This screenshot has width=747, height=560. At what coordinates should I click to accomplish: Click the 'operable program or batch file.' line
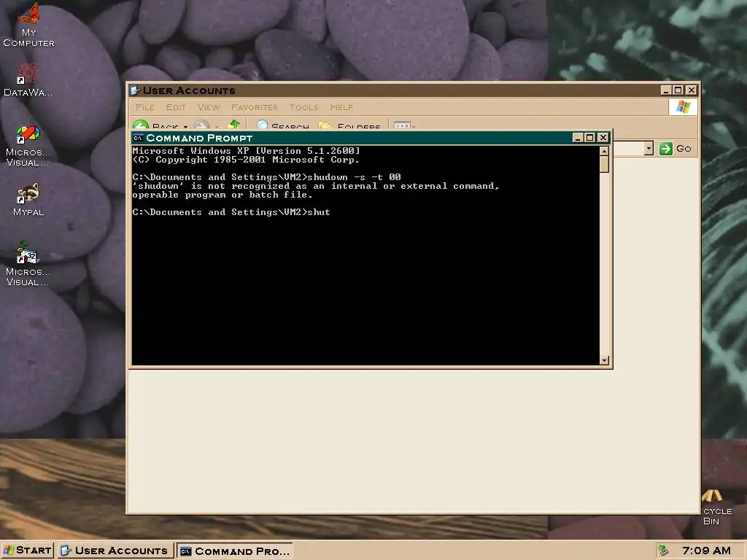[x=222, y=195]
